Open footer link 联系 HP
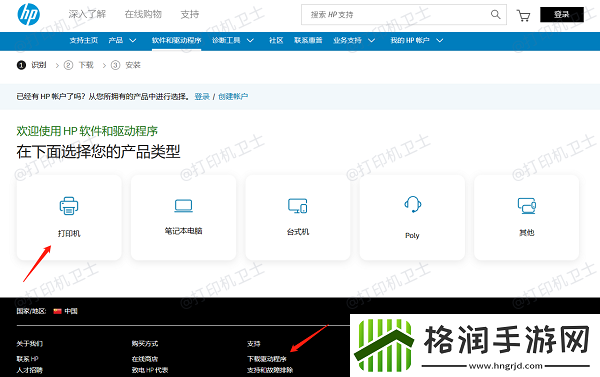600x377 pixels. tap(27, 359)
